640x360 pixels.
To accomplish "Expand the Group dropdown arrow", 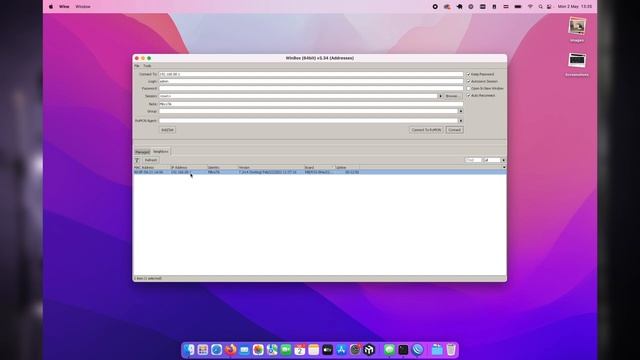I will pyautogui.click(x=461, y=111).
